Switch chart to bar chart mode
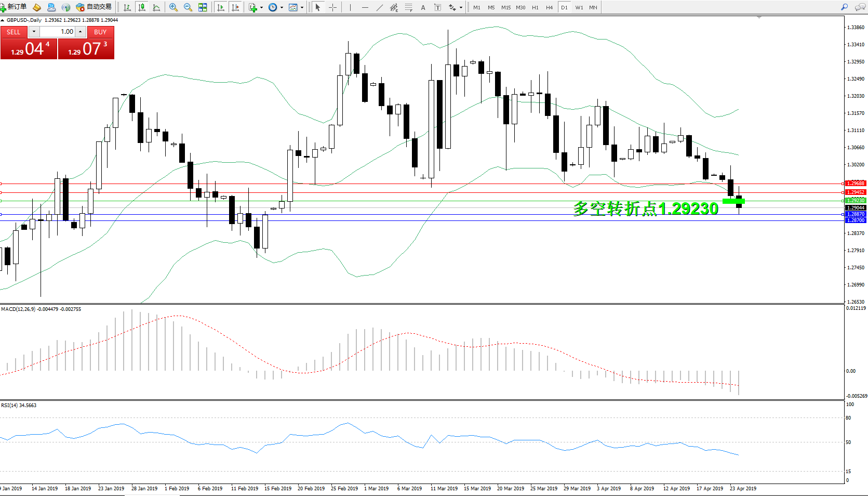Image resolution: width=868 pixels, height=496 pixels. 127,7
